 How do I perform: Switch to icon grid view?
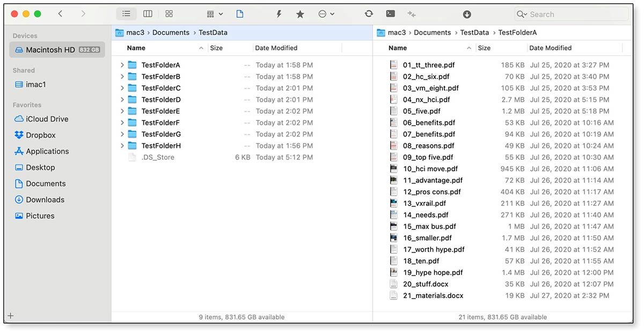point(169,14)
